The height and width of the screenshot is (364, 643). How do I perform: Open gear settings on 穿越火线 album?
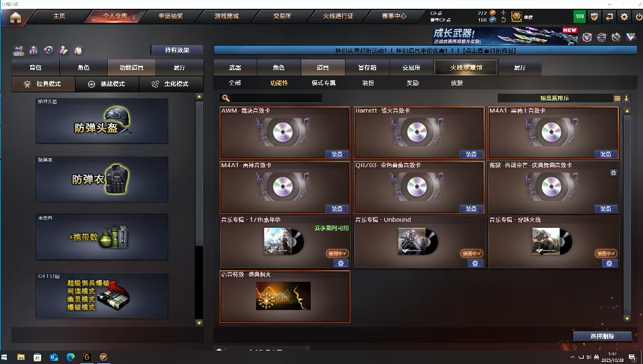pos(609,263)
